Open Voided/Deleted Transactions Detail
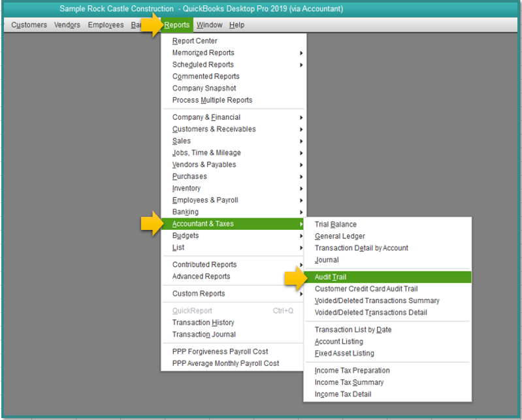The height and width of the screenshot is (420, 522). 388,312
